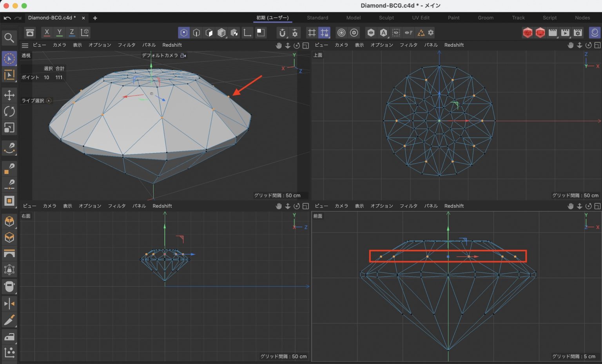Screen dimensions: 602x364
Task: Open the オプション menu of perspective view
Action: pos(100,45)
